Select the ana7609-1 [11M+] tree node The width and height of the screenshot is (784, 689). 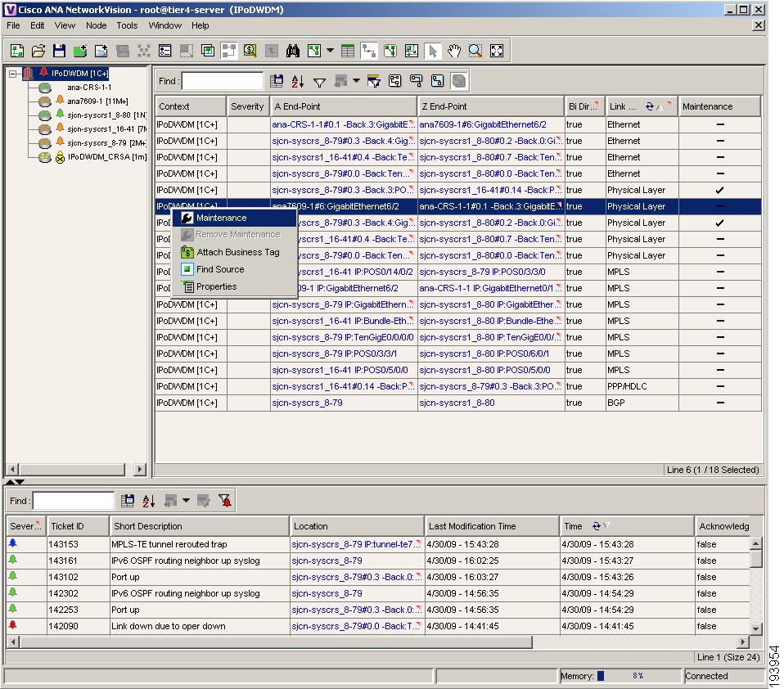97,101
